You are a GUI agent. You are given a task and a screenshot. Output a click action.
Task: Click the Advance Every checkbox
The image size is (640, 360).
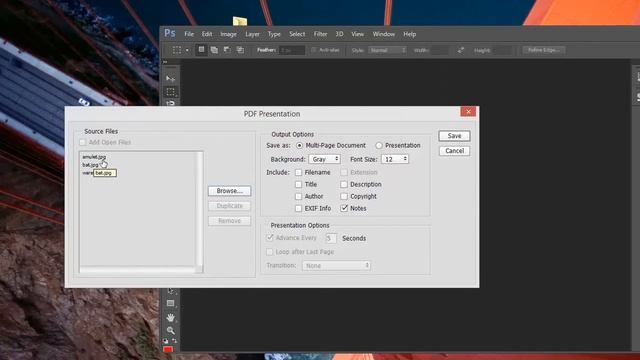(269, 238)
